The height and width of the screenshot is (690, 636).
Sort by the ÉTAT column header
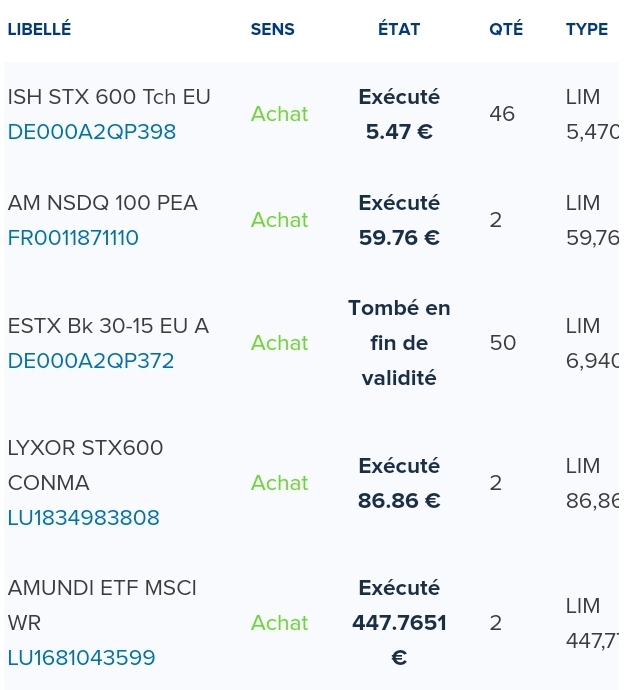tap(399, 29)
